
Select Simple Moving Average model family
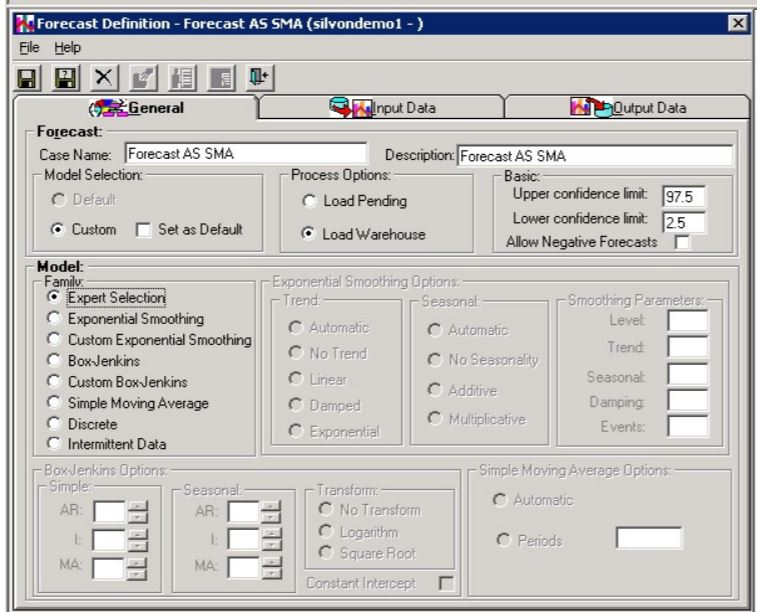click(x=54, y=402)
